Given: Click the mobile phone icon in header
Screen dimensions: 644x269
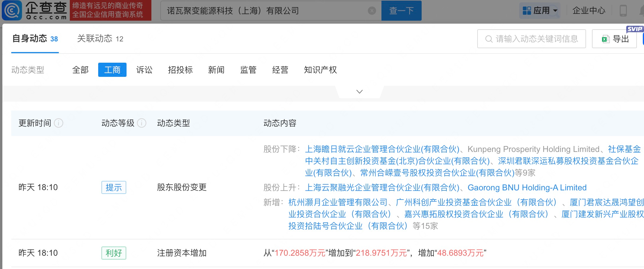Looking at the screenshot, I should (623, 11).
